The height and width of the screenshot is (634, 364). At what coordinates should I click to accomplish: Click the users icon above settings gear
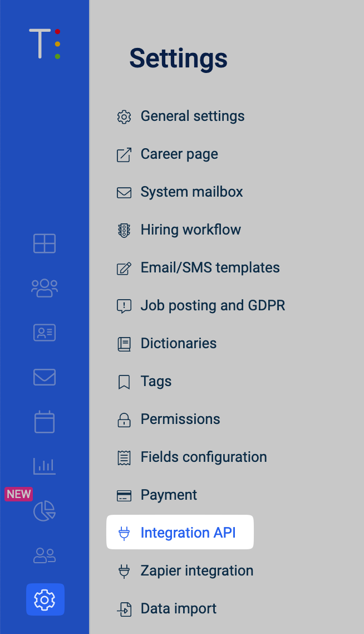45,555
